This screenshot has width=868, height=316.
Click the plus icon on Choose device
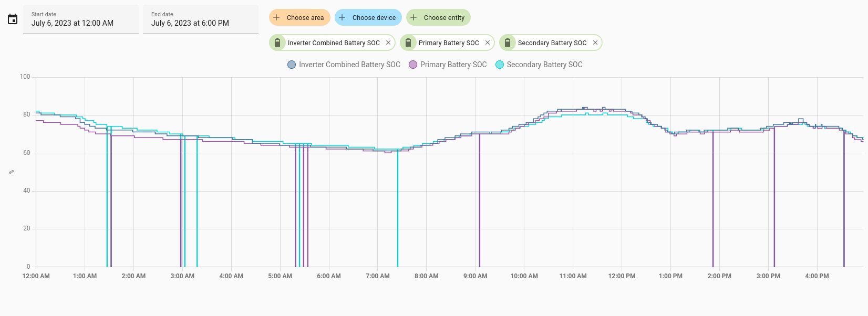click(342, 17)
